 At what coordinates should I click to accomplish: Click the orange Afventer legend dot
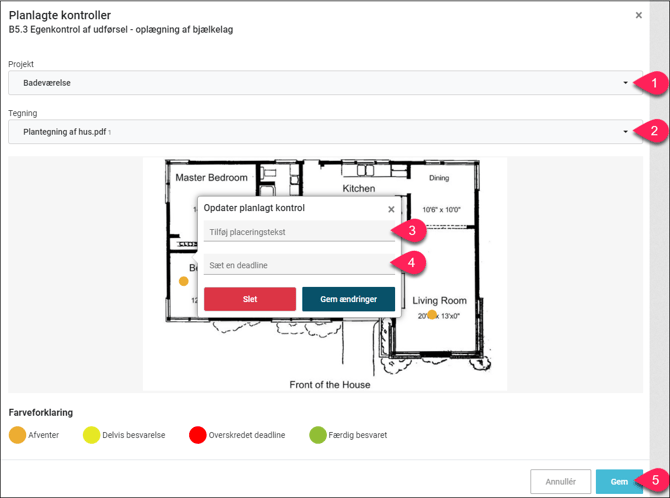pyautogui.click(x=17, y=435)
